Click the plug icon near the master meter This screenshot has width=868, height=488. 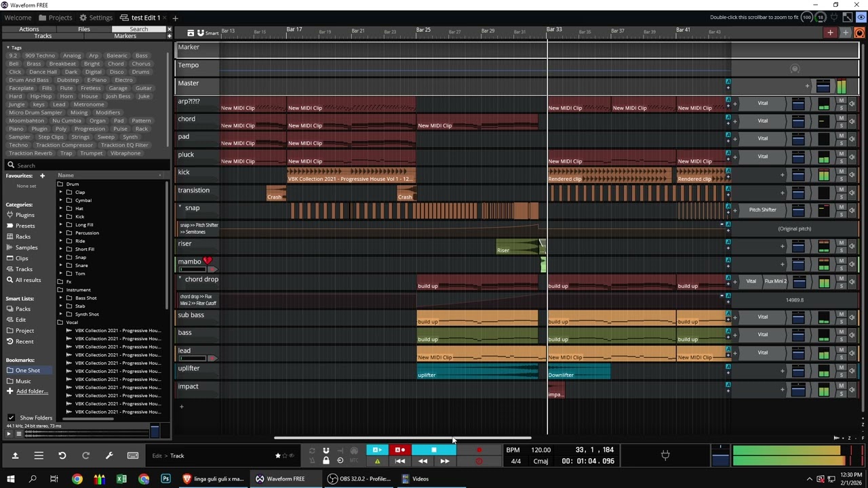coord(665,455)
